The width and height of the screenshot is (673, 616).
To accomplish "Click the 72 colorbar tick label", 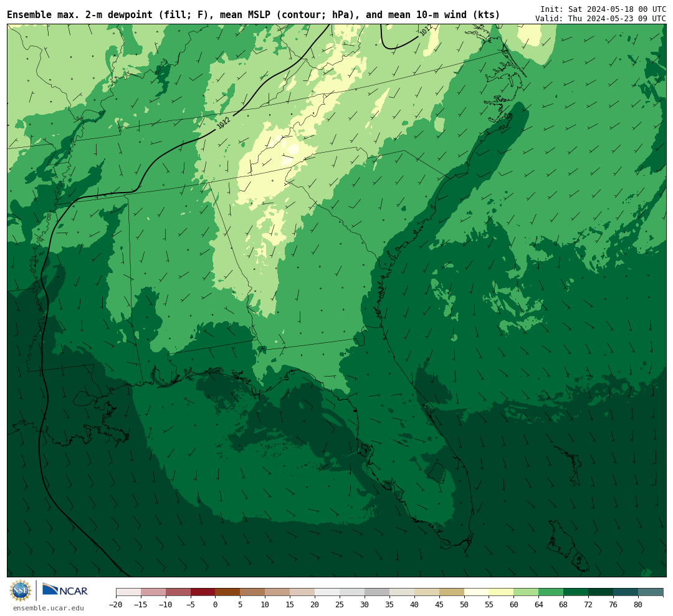I will 589,605.
